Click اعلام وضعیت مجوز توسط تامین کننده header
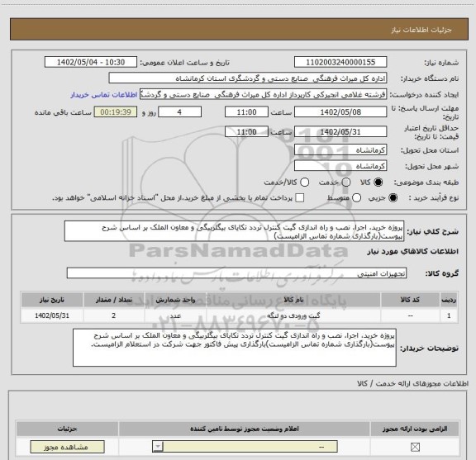 (245, 429)
